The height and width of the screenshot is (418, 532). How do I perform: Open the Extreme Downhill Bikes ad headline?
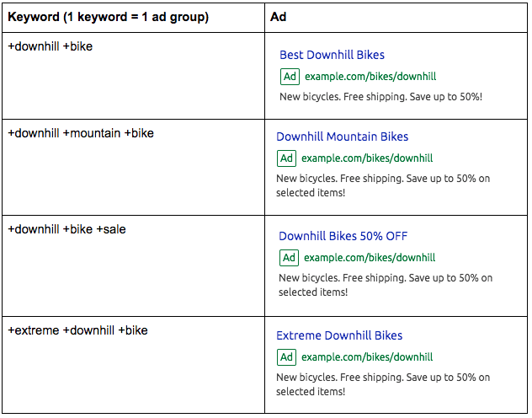[x=339, y=335]
